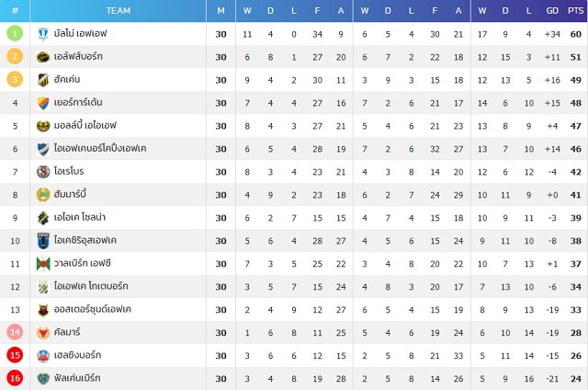This screenshot has width=588, height=390.
Task: Open the มอลล์บี้ เอไอเอฟ team name link
Action: pyautogui.click(x=85, y=125)
